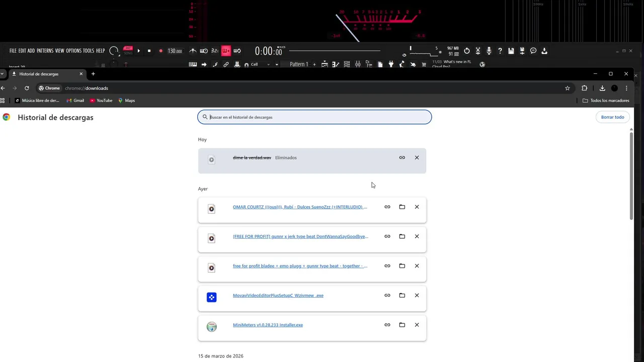Open FL Studio TOOLS menu
Image resolution: width=644 pixels, height=362 pixels.
tap(89, 51)
